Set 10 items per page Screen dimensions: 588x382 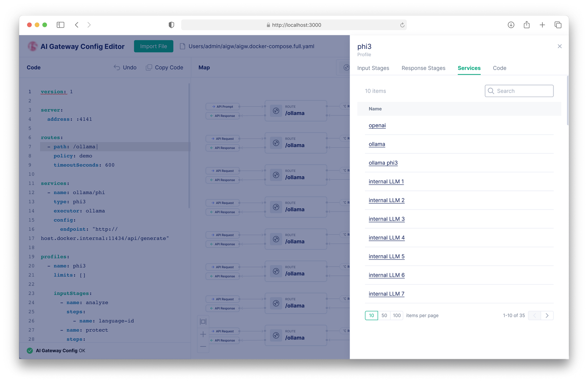[371, 315]
